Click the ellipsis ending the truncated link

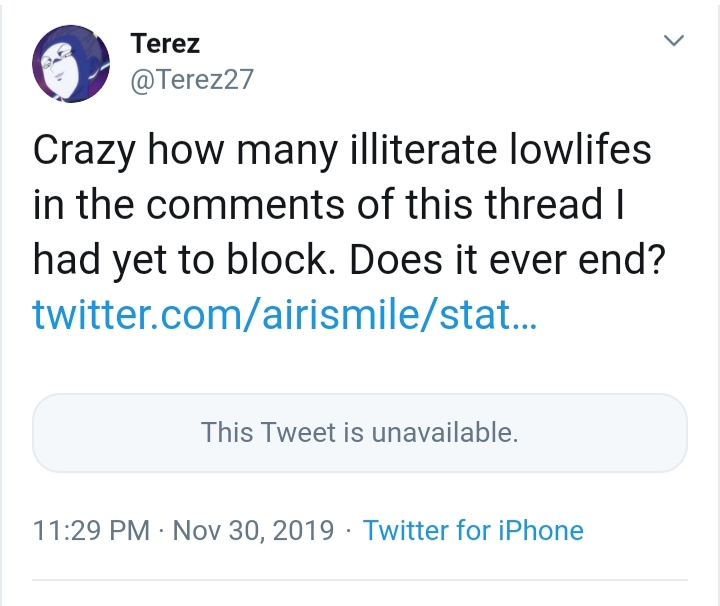pos(523,321)
